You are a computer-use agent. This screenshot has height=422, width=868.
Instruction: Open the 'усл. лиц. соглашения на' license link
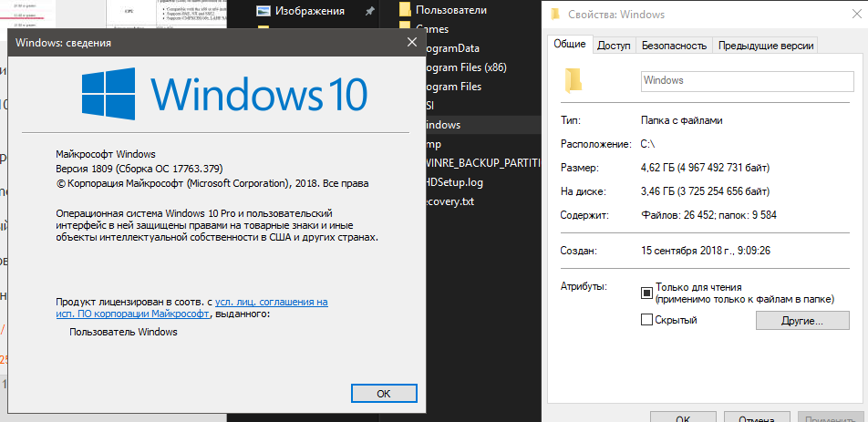point(272,302)
